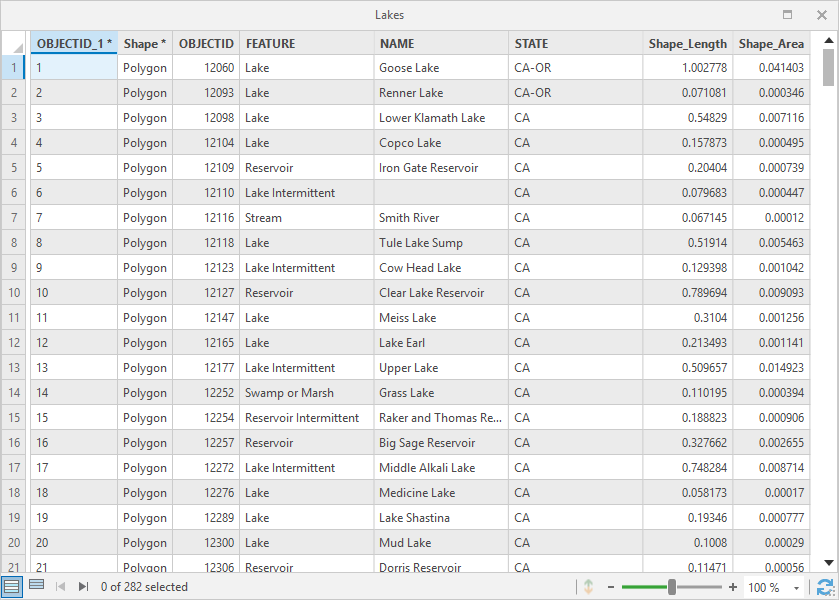Click the Goose Lake name cell

click(x=441, y=68)
